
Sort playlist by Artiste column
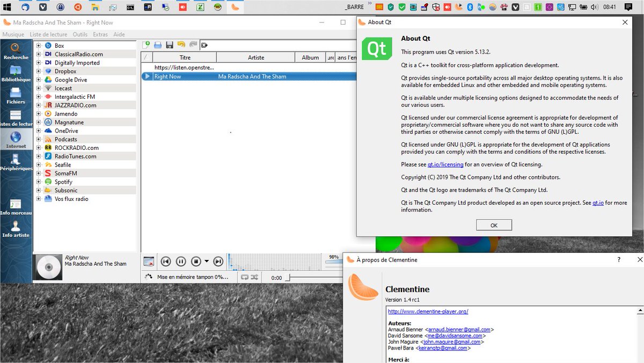(256, 57)
